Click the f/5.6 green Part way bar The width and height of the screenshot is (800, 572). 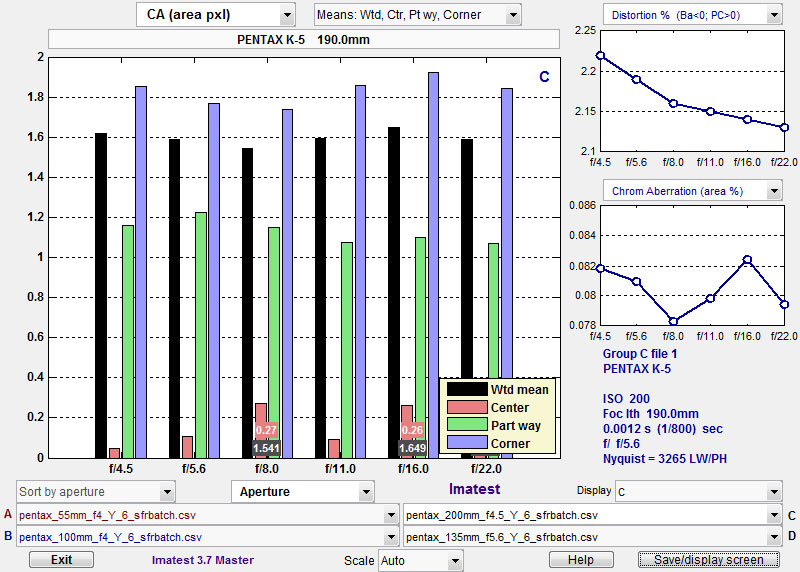coord(201,335)
